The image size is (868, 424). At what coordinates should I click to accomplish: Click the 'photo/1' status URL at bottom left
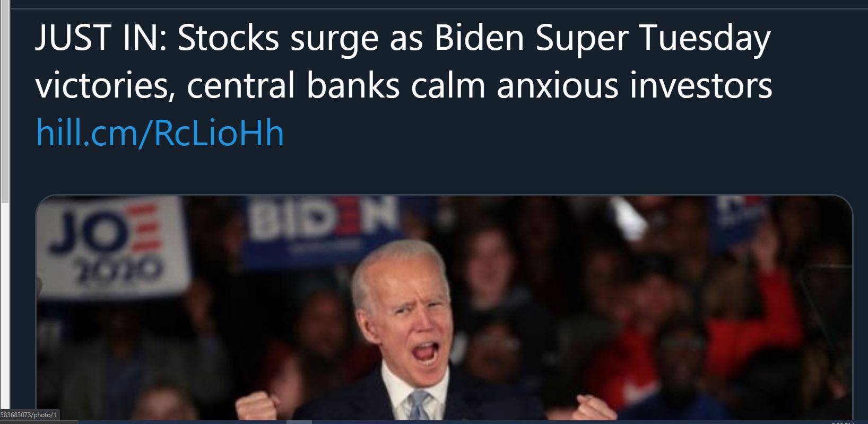click(x=29, y=414)
